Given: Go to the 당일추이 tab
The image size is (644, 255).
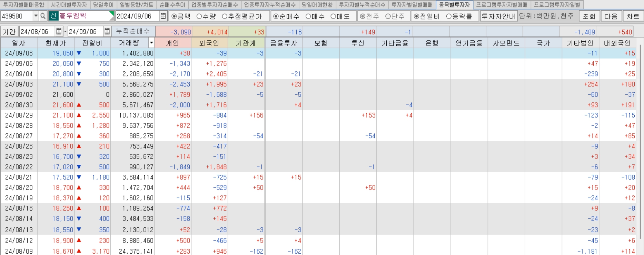Looking at the screenshot, I should tap(103, 5).
